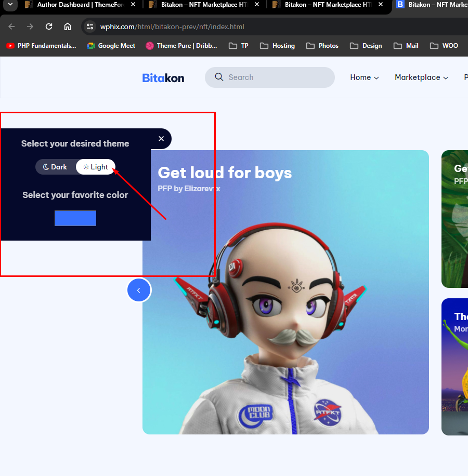
Task: Click the address bar URL
Action: coord(172,27)
